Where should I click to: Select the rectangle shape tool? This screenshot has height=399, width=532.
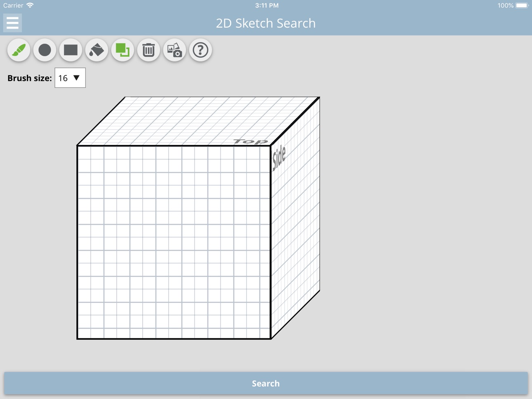[71, 50]
